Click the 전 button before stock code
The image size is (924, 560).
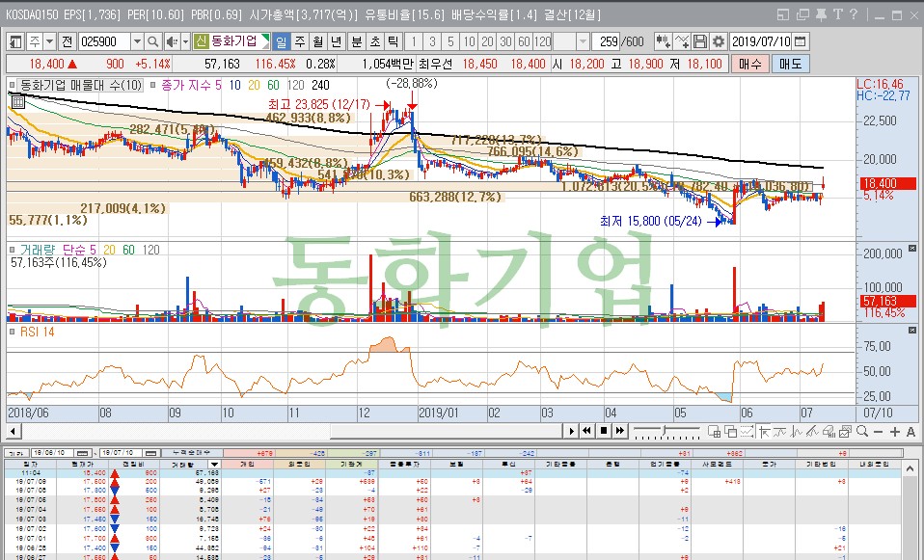coord(68,41)
